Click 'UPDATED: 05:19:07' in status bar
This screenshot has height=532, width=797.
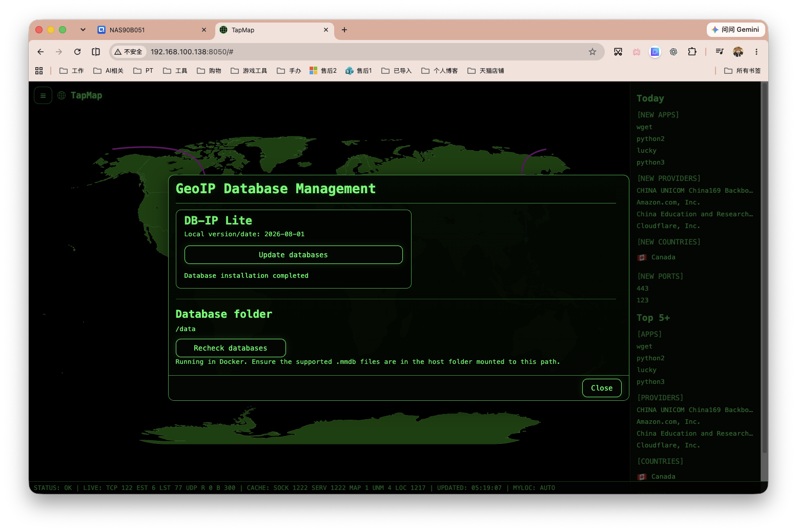click(x=469, y=488)
